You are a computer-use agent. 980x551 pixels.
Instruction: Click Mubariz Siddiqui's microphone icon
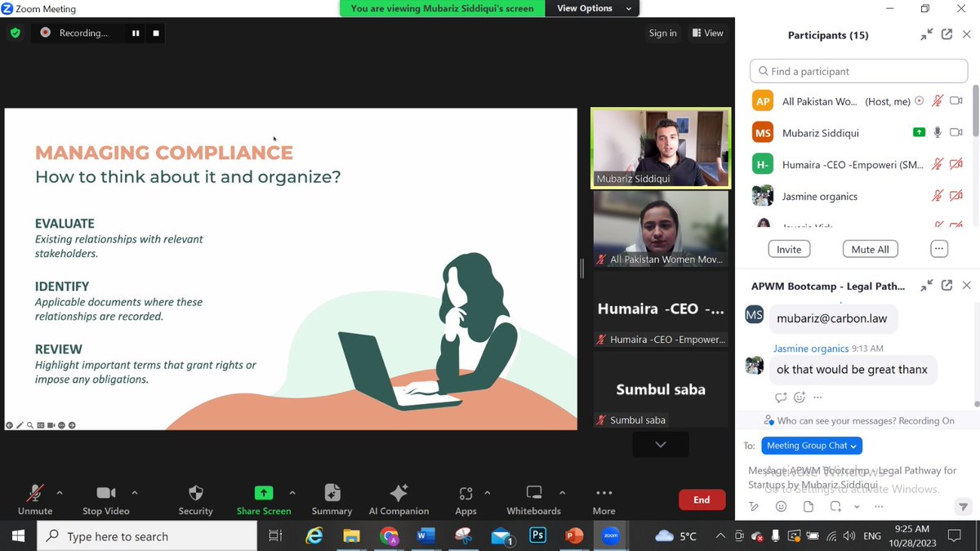[938, 132]
